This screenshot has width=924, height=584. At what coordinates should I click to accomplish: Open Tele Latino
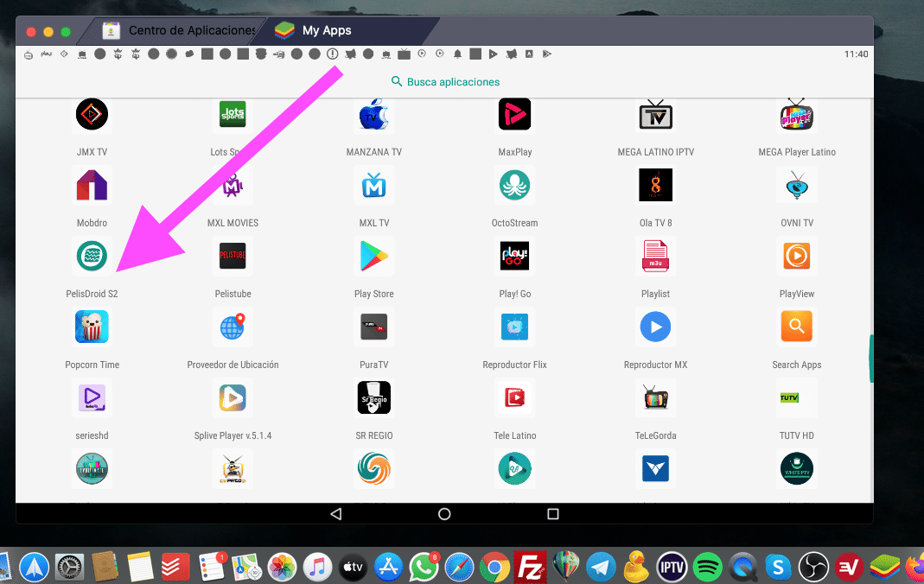coord(514,397)
